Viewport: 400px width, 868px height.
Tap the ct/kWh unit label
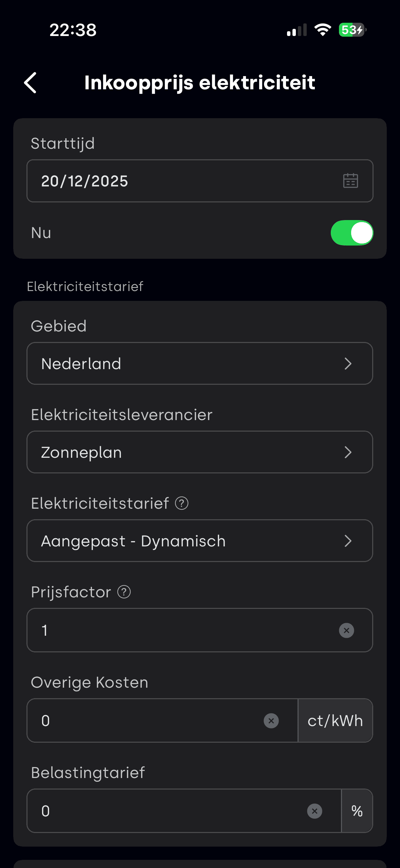(x=335, y=721)
